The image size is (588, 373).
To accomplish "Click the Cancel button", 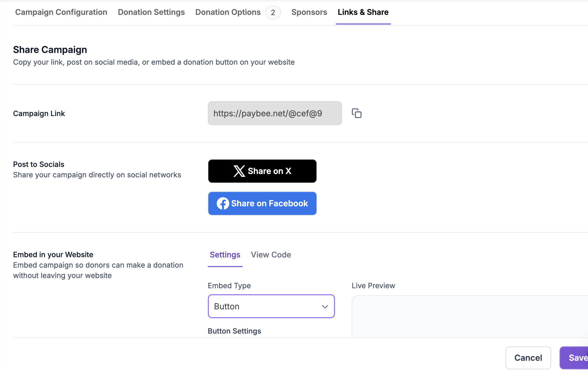I will [x=528, y=358].
